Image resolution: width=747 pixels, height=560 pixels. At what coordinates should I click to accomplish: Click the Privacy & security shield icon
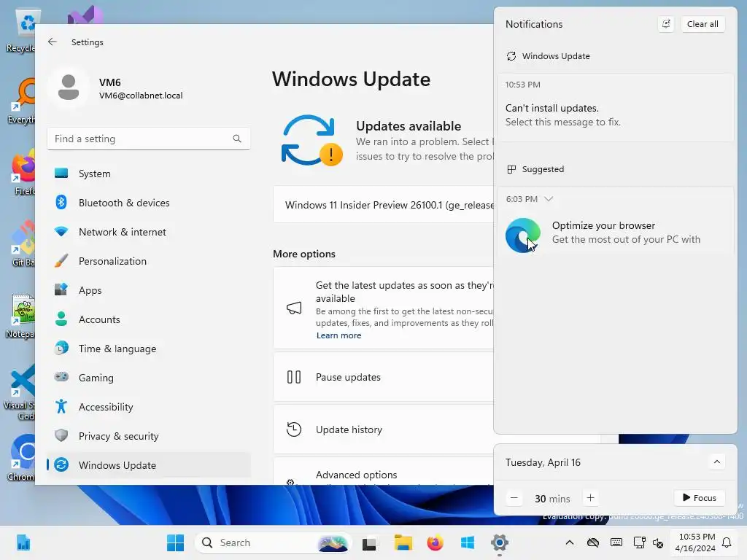pos(61,436)
